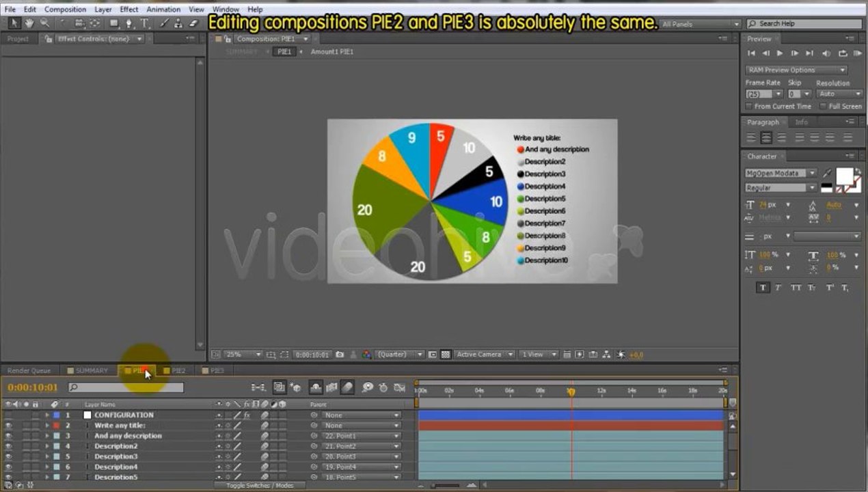Screen dimensions: 868x492
Task: Open parent dropdown showing 22. Point1
Action: point(362,436)
